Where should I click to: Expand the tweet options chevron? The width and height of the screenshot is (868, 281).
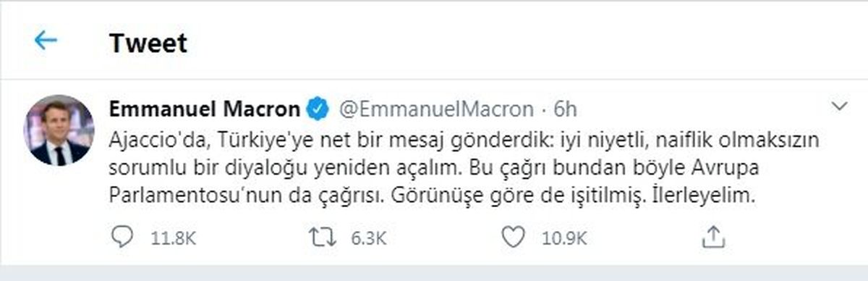(x=840, y=106)
